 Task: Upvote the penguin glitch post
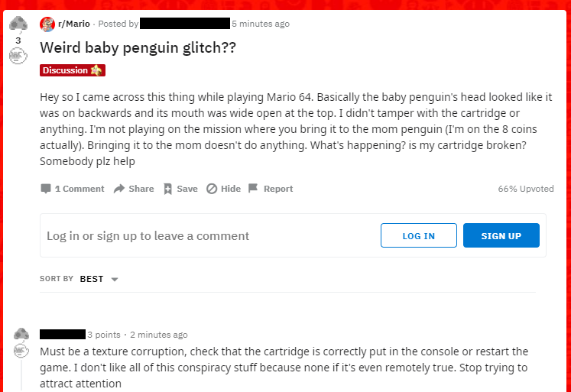18,24
